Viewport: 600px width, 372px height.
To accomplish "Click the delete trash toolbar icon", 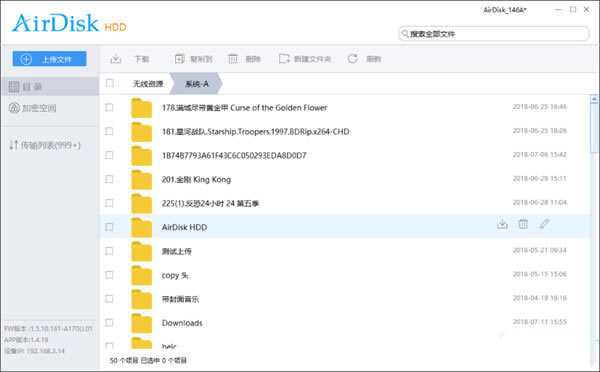I will point(233,59).
